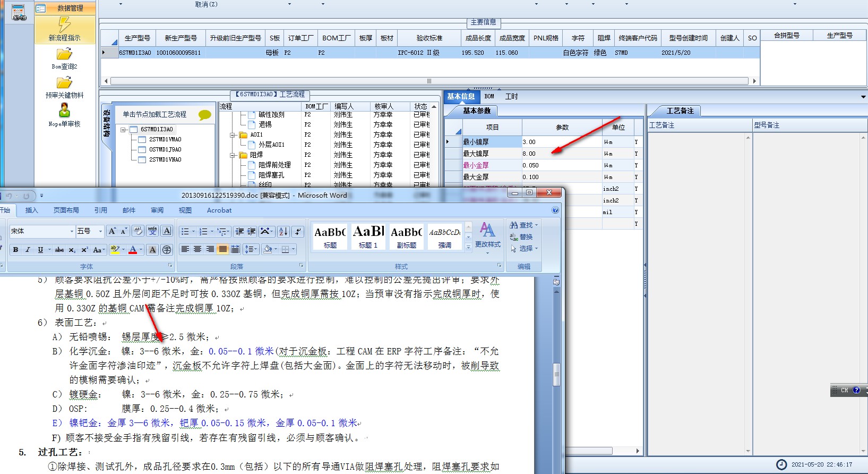Screen dimensions: 868x474
Task: Toggle Underline formatting in Word
Action: click(x=40, y=250)
